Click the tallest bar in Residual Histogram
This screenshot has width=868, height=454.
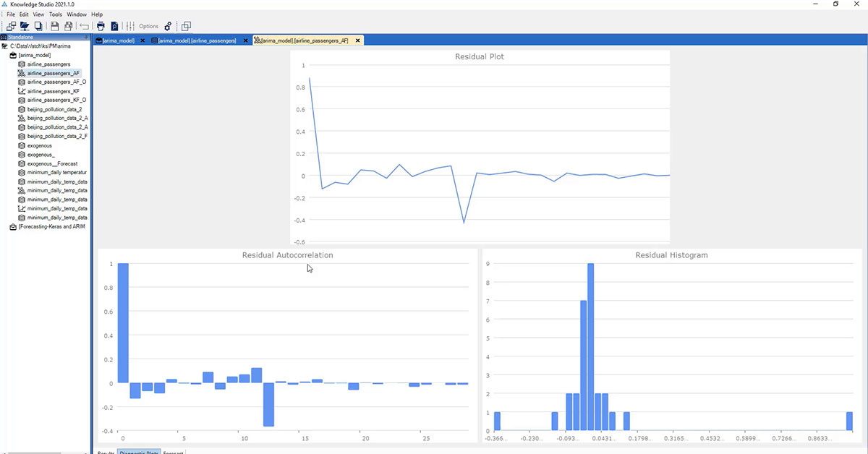pos(590,347)
